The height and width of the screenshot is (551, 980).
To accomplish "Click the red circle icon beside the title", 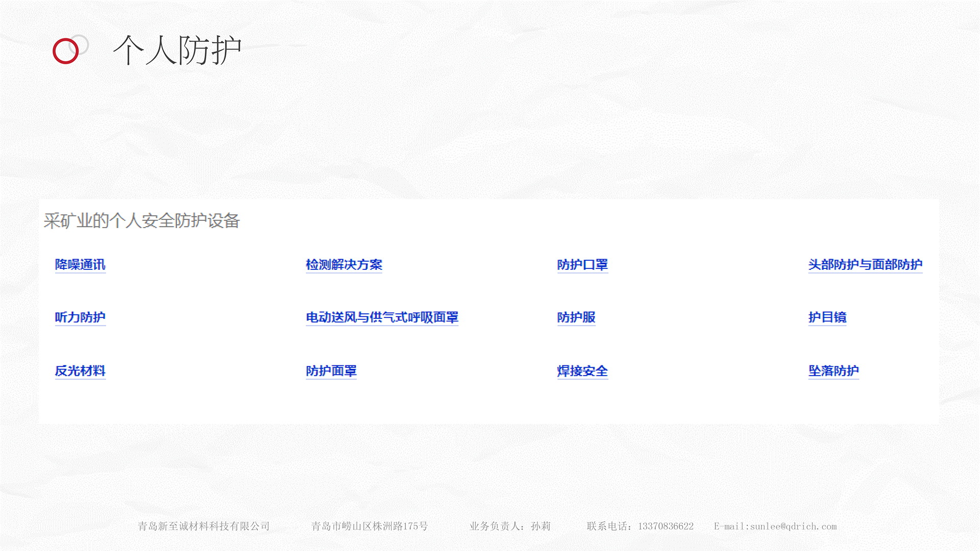I will click(66, 51).
